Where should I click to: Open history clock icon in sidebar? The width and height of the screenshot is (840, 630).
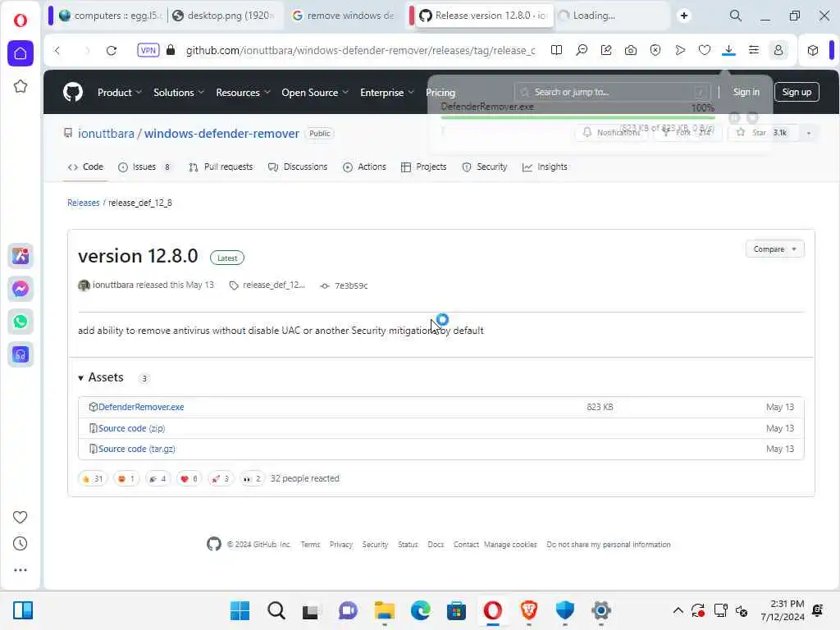click(x=21, y=543)
